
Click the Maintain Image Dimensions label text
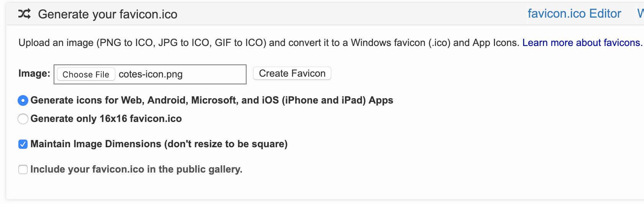pyautogui.click(x=159, y=144)
